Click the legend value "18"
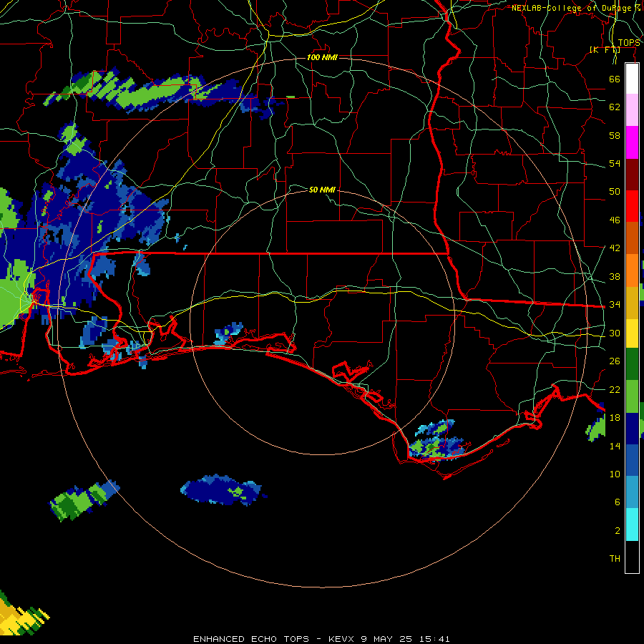This screenshot has height=644, width=644. [x=615, y=418]
